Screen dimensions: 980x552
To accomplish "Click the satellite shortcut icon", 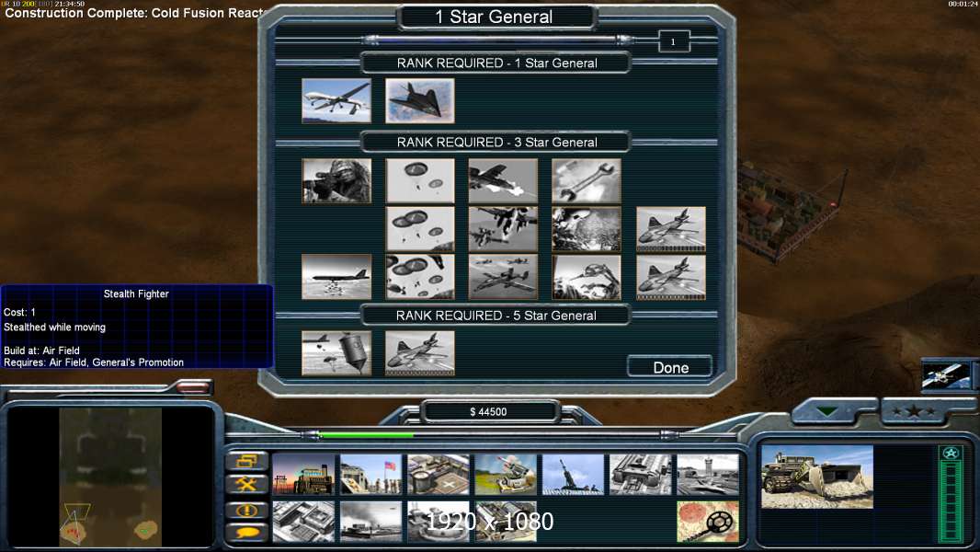I will [947, 374].
